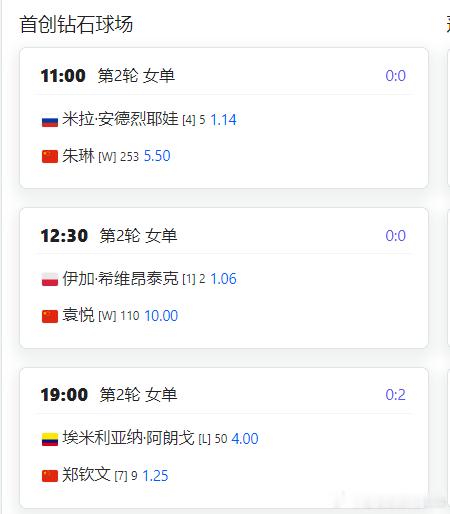This screenshot has width=450, height=514.
Task: Select the 1.06 odds for 希维昂泰克
Action: pos(223,279)
